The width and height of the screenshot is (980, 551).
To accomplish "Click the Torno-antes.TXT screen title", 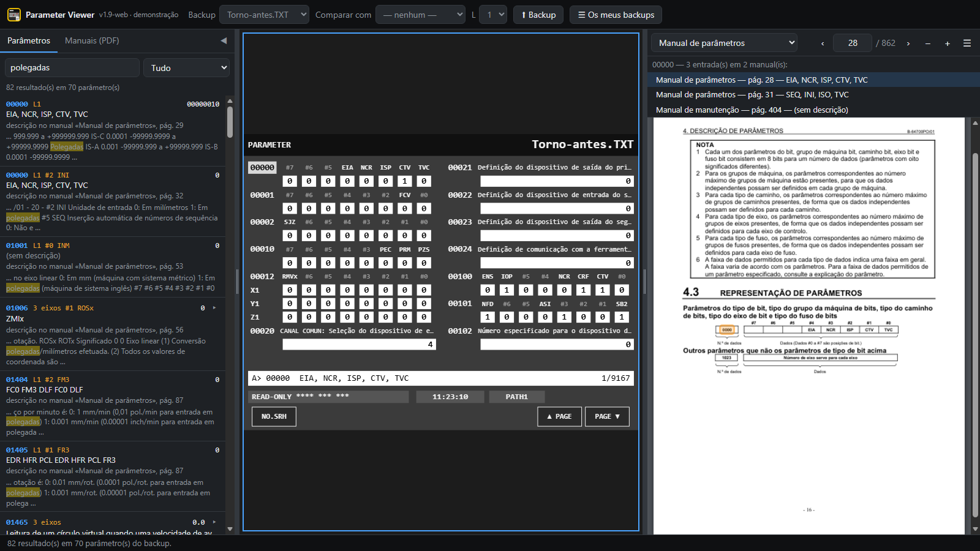I will 582,144.
